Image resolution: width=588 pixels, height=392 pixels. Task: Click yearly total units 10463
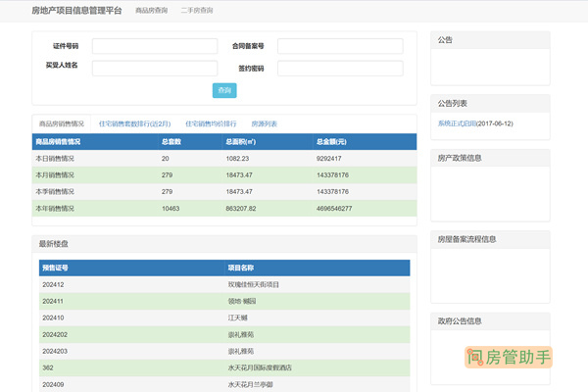(x=171, y=209)
